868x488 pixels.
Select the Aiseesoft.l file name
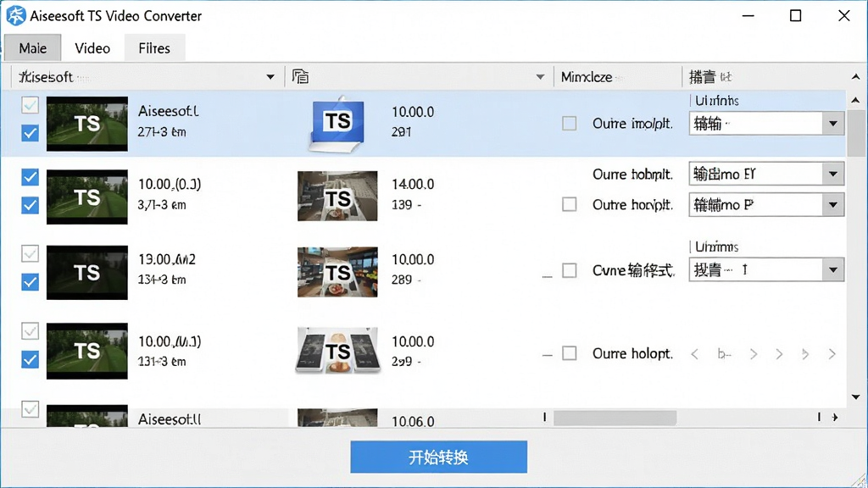(x=169, y=111)
